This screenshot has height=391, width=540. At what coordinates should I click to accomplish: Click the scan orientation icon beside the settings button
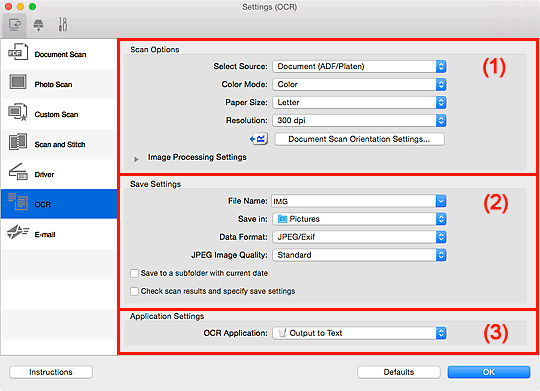(x=259, y=139)
